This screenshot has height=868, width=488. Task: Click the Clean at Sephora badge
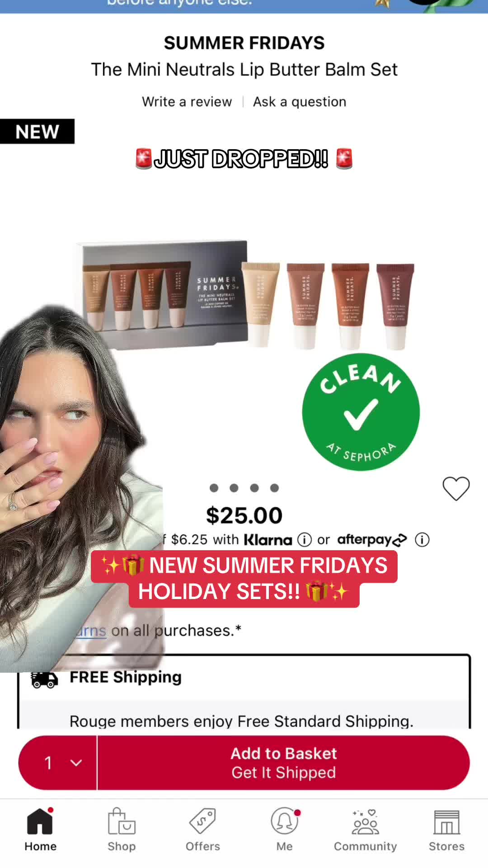[361, 412]
